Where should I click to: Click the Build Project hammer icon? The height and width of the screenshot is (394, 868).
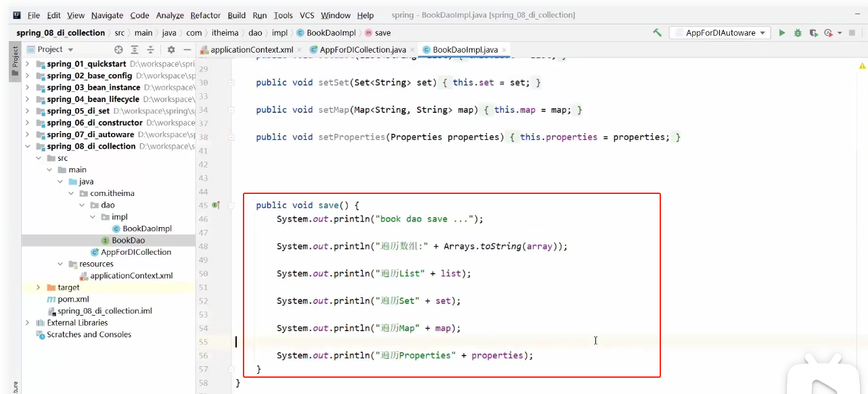657,32
